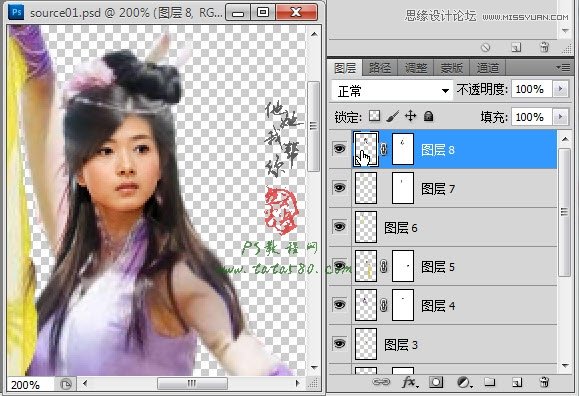Open the fx layer style menu
579x396 pixels.
410,382
